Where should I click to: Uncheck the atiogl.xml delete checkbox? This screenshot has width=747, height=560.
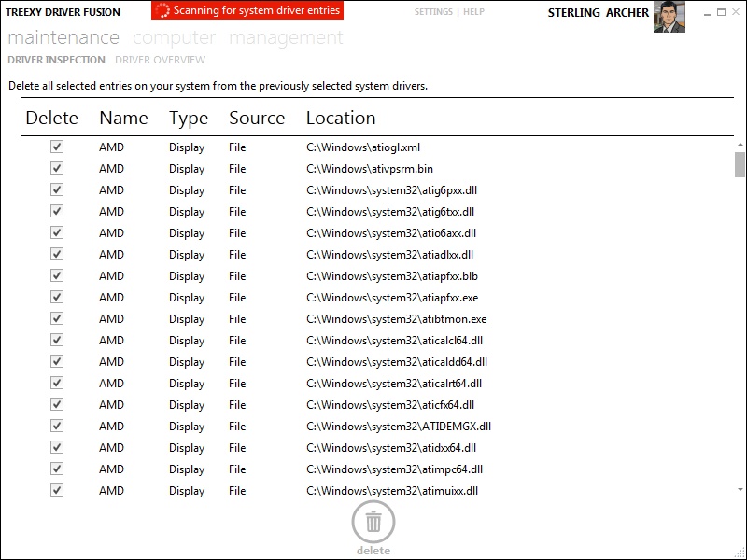[57, 147]
